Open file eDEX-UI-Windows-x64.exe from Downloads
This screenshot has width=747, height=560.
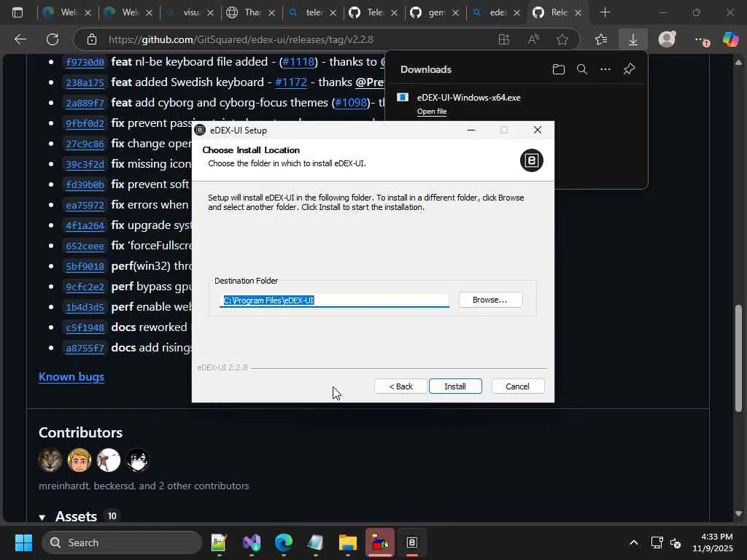coord(432,112)
